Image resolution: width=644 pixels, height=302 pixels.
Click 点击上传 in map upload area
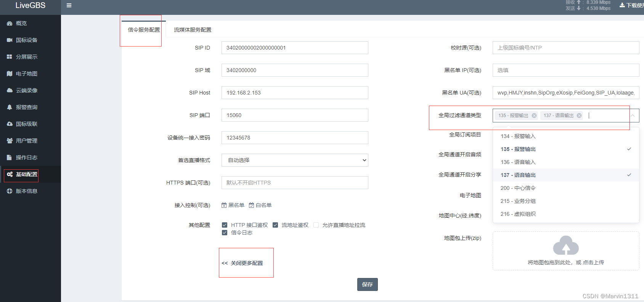click(x=593, y=262)
